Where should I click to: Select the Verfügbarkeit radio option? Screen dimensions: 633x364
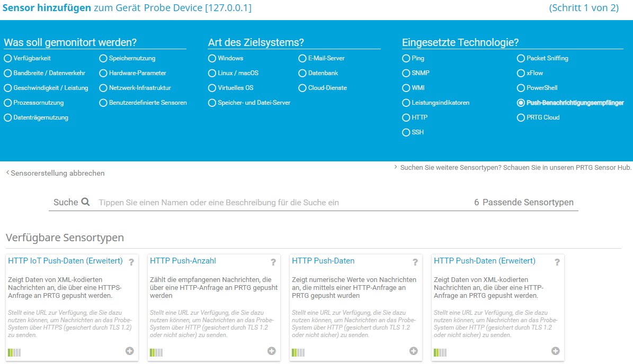pyautogui.click(x=8, y=58)
